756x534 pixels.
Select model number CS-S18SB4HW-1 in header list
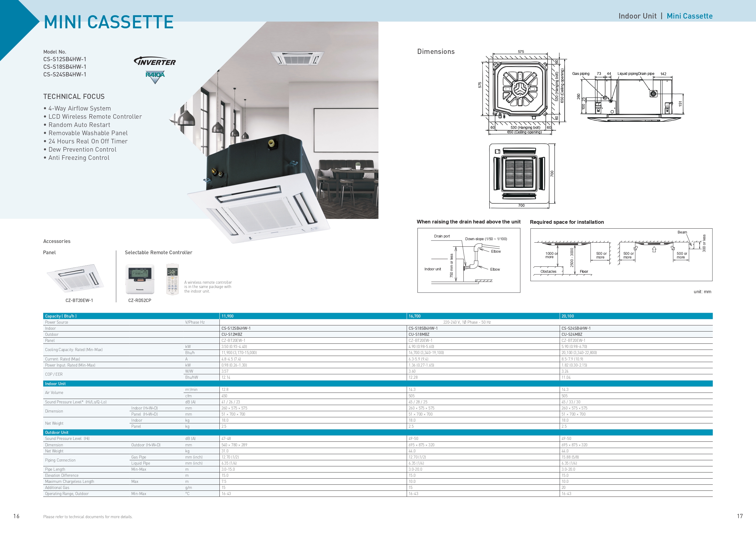pyautogui.click(x=65, y=67)
